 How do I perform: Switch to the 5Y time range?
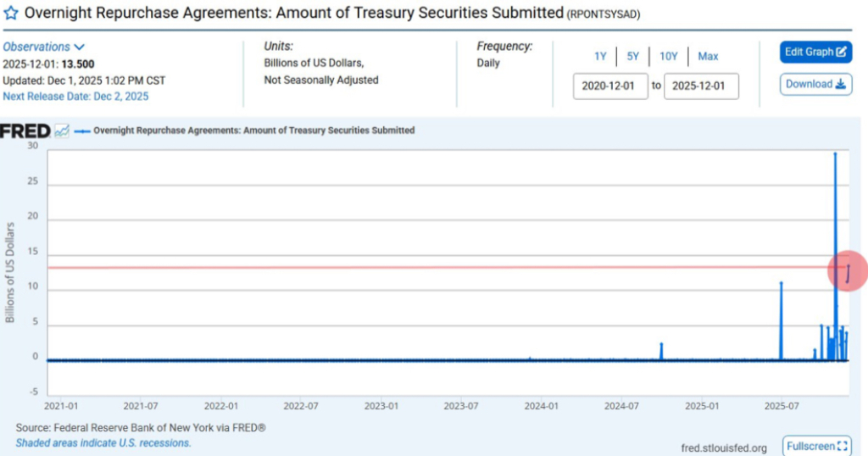633,56
